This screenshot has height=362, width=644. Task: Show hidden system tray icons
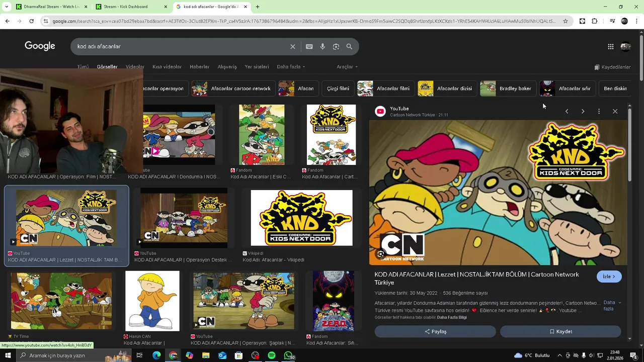(559, 355)
